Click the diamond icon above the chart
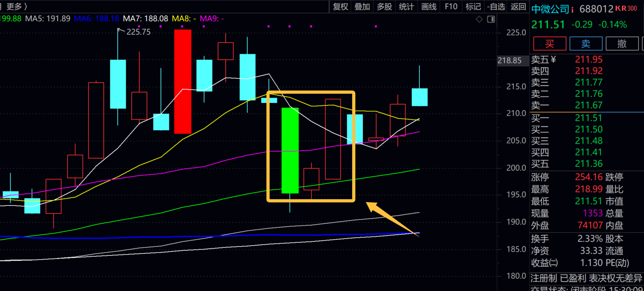 [x=479, y=19]
